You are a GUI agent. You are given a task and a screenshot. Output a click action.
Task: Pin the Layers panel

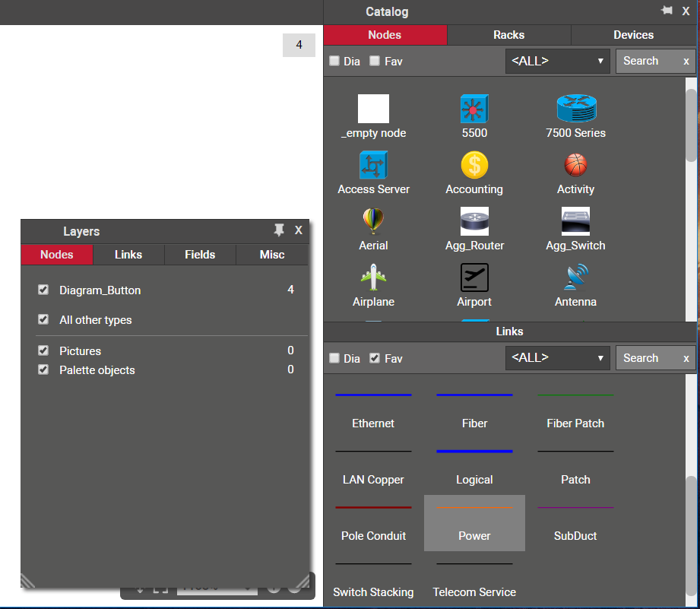point(279,230)
